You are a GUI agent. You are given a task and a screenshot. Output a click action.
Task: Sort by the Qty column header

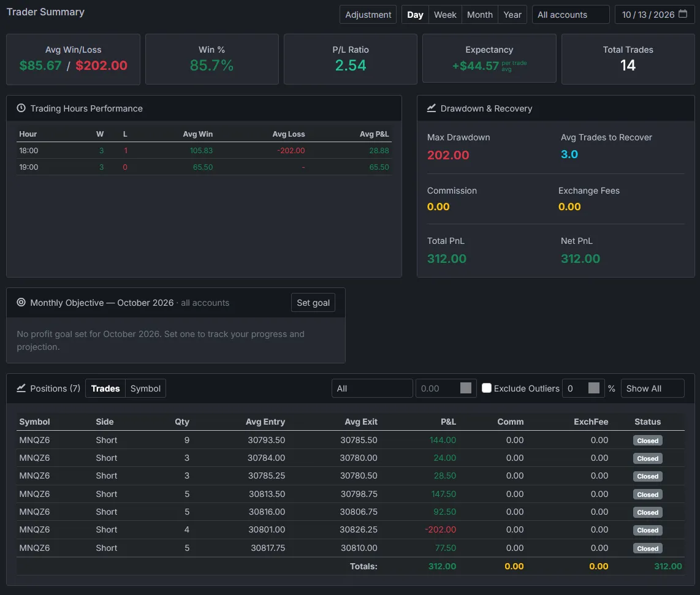(x=181, y=422)
